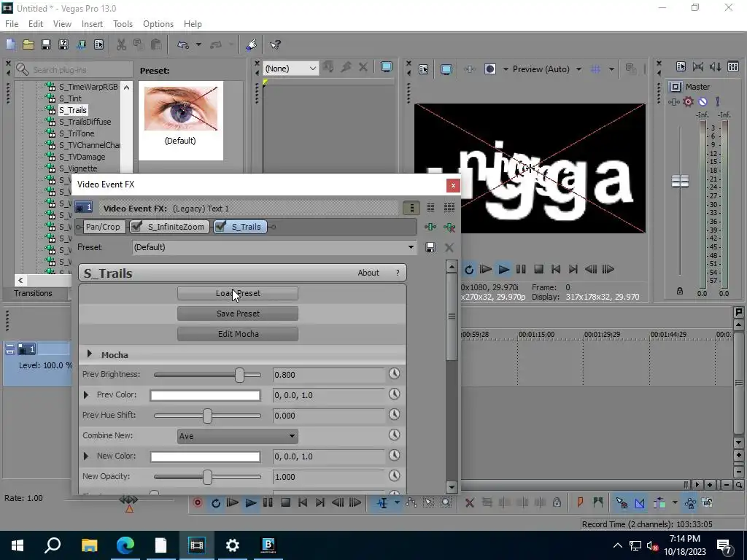Image resolution: width=747 pixels, height=560 pixels.
Task: Click the Split Screen View icon in preview
Action: point(489,69)
